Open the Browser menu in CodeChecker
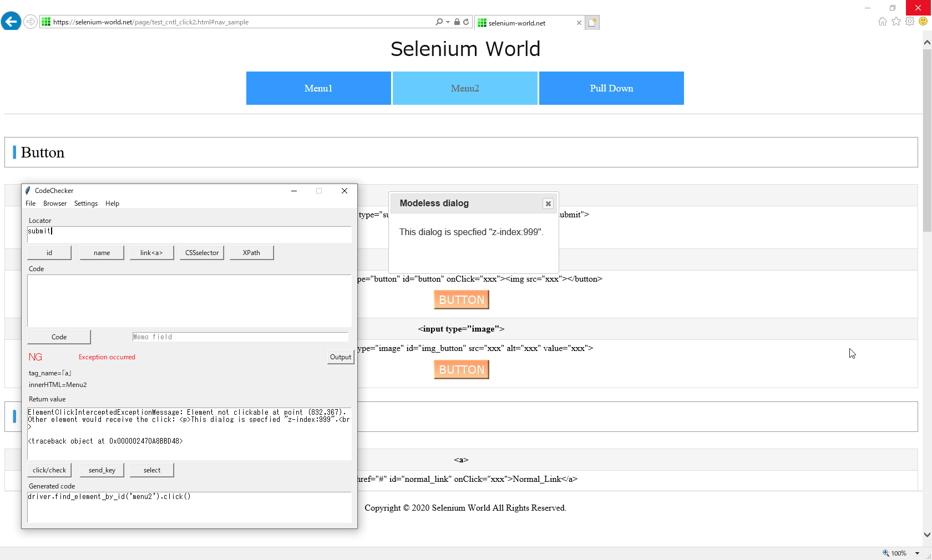The image size is (932, 560). [x=54, y=203]
